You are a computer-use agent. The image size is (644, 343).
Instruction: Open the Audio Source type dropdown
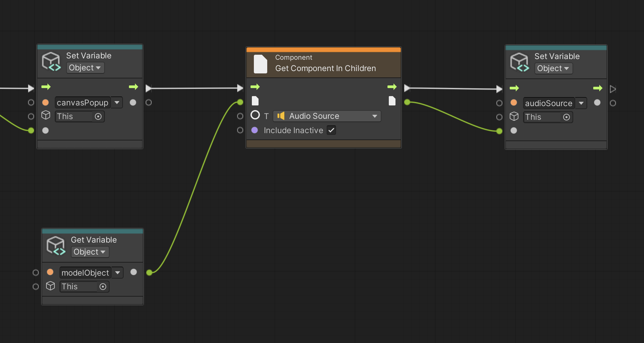[374, 116]
